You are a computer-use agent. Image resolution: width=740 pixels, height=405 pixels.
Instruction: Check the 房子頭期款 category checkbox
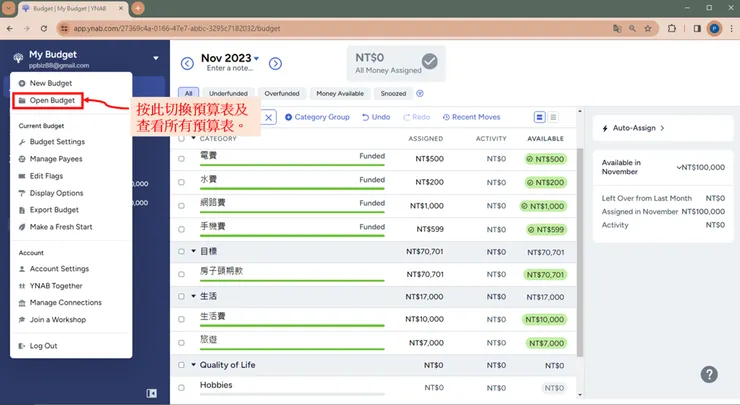181,274
